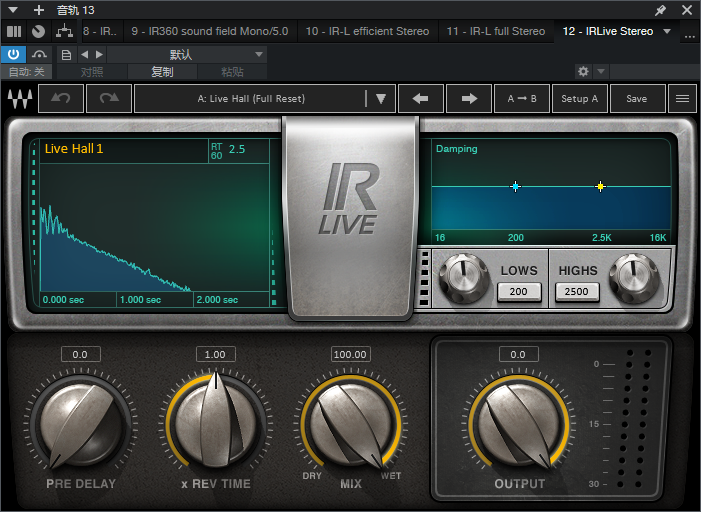
Task: Open the routing diagram icon
Action: [x=64, y=31]
